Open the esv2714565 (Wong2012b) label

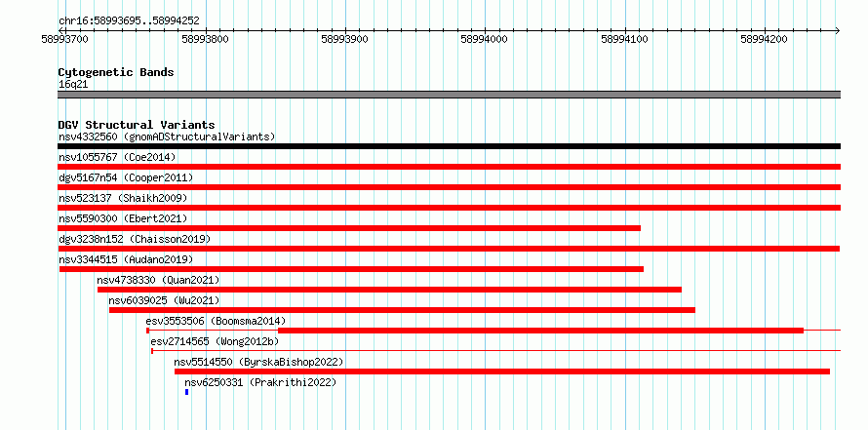coord(215,341)
